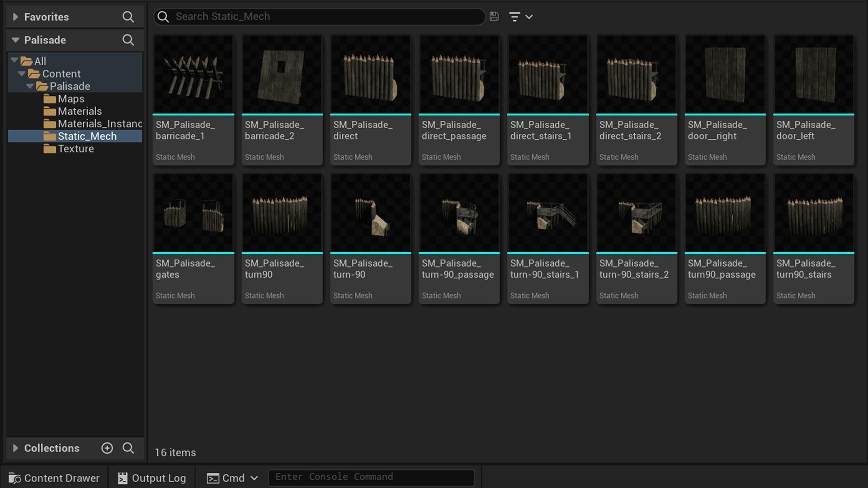Expand the Favorites section
This screenshot has height=488, width=868.
pyautogui.click(x=15, y=17)
